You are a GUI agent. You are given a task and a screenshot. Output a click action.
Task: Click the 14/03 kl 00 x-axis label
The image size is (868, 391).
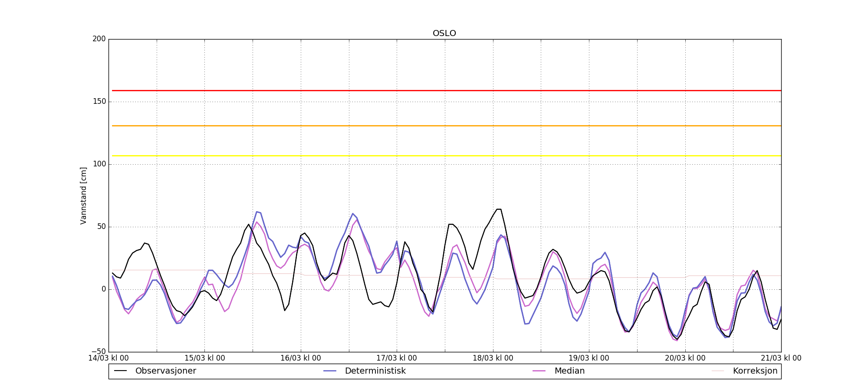108,358
